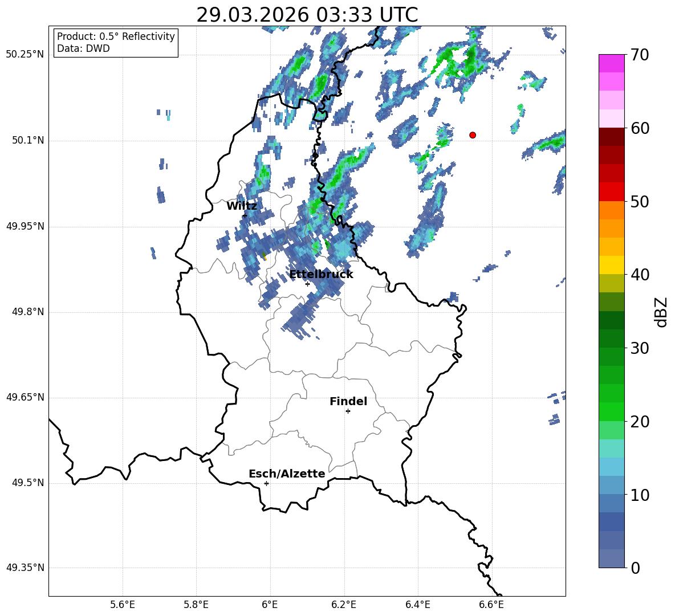Click the colorbar tick label '20'
The image size is (675, 616).
pyautogui.click(x=640, y=422)
